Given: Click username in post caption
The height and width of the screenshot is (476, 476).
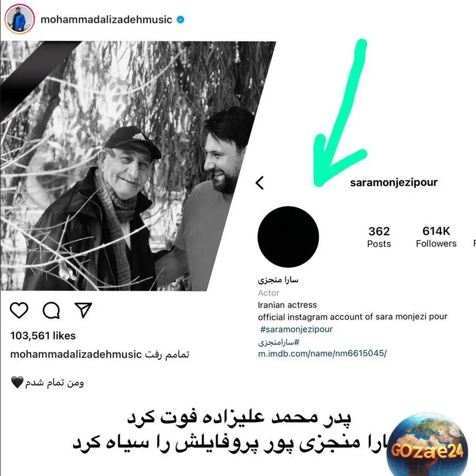Looking at the screenshot, I should 76,354.
